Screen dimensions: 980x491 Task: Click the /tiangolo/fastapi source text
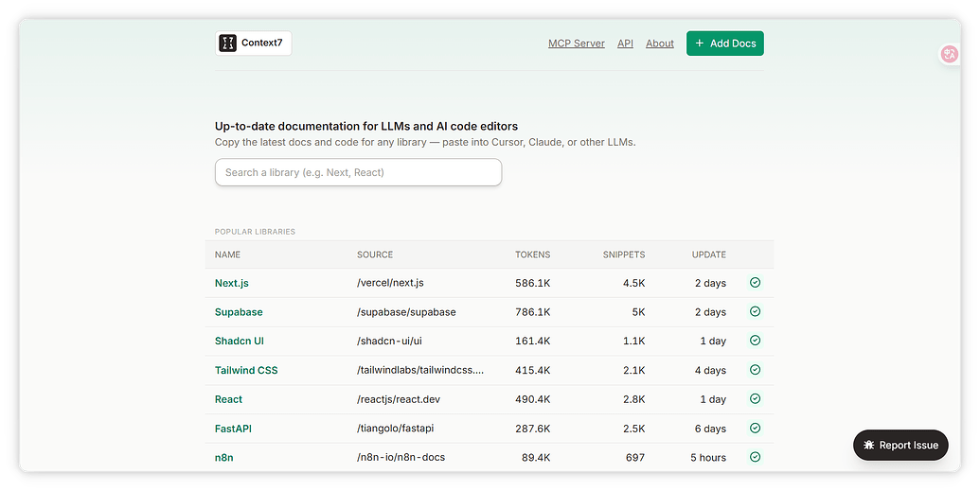tap(396, 429)
